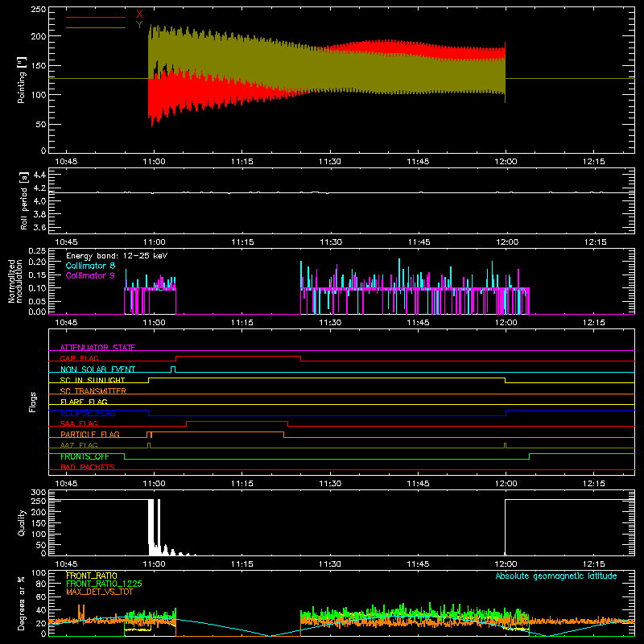Screen dimensions: 644x644
Task: Click 11:15 time label under Roll period plot
Action: pyautogui.click(x=242, y=242)
